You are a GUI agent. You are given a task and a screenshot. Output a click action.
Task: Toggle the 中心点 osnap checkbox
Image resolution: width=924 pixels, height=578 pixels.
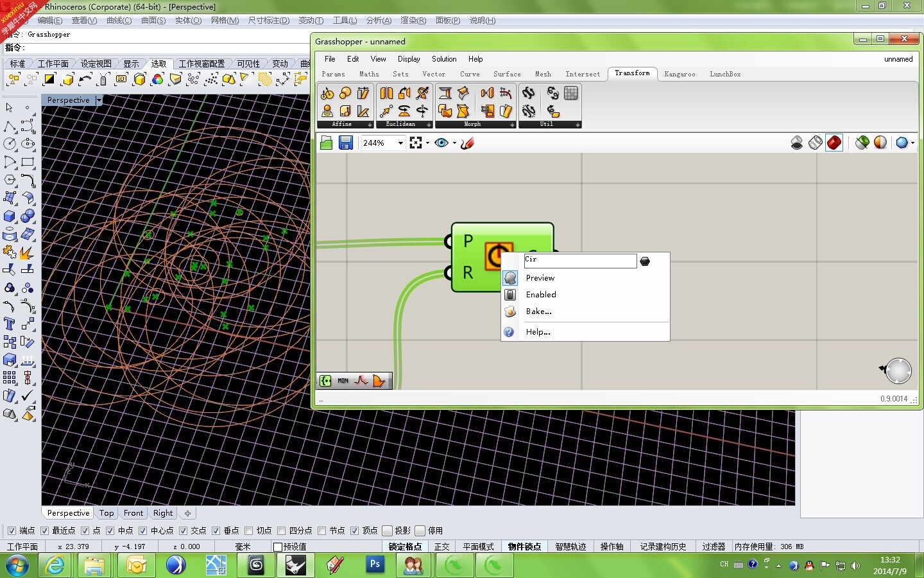click(x=142, y=530)
